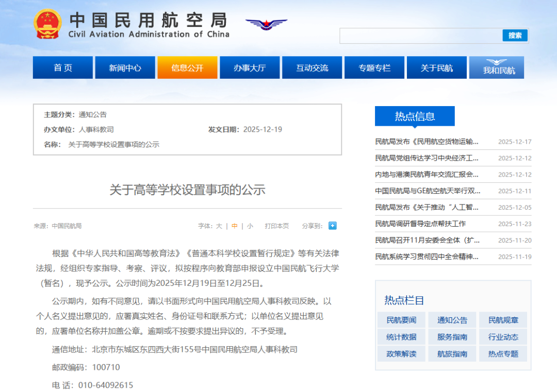
Task: Focus the search input field
Action: coord(420,36)
